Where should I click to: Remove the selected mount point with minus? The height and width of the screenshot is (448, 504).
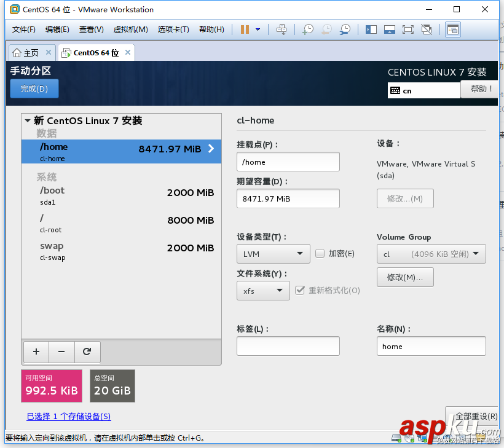(x=61, y=352)
